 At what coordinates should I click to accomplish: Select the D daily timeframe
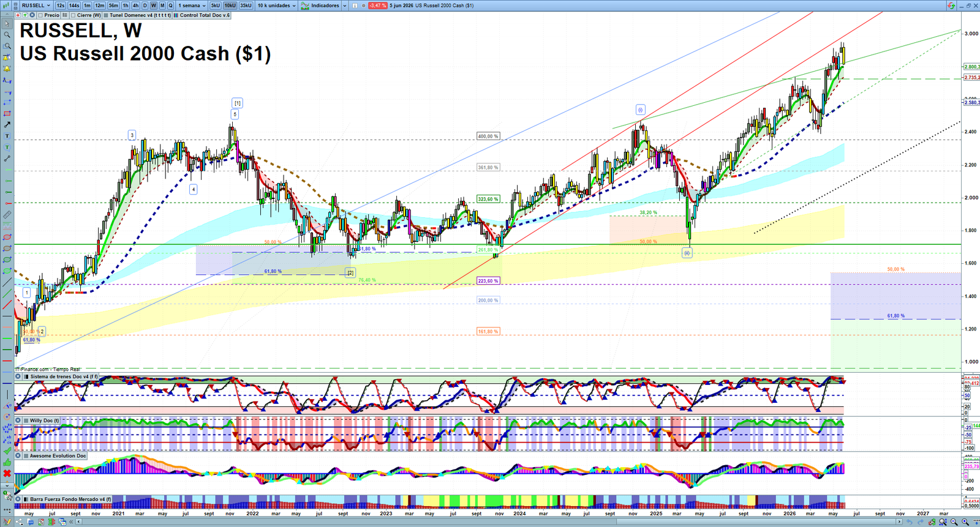coord(145,6)
